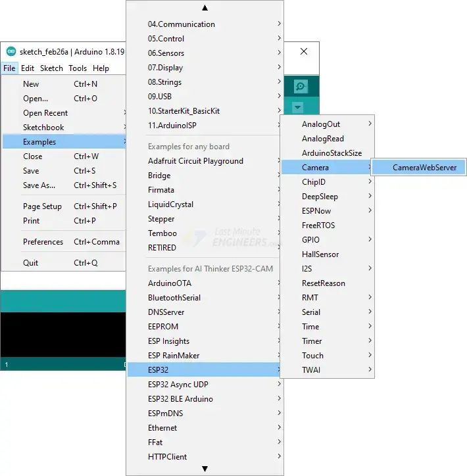Open the File menu
Image resolution: width=467 pixels, height=476 pixels.
pos(9,68)
